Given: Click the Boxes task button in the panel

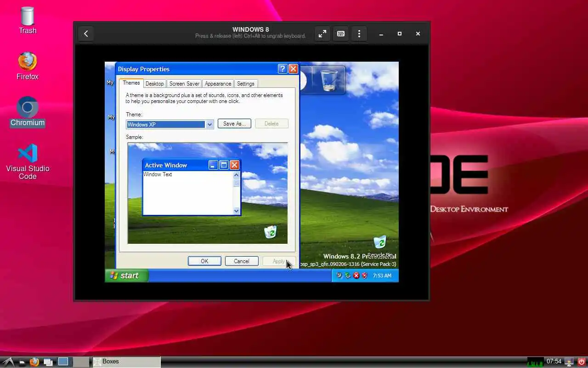Looking at the screenshot, I should pyautogui.click(x=126, y=362).
